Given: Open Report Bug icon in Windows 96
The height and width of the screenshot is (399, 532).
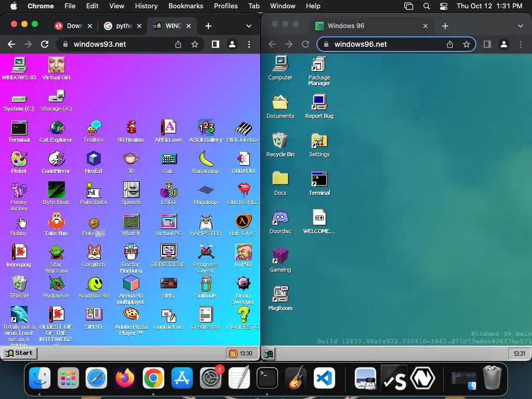Looking at the screenshot, I should point(320,107).
